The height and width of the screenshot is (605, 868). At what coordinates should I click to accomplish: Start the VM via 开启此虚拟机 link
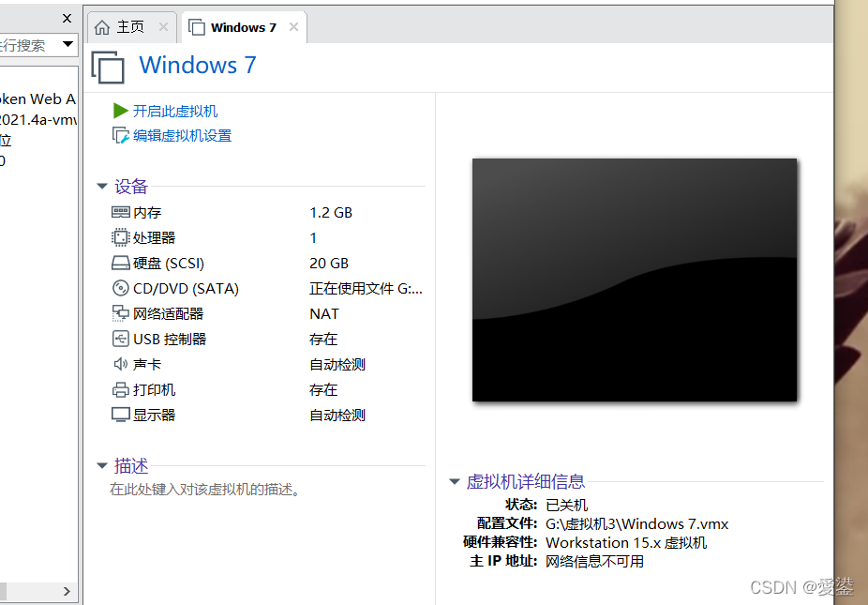pos(175,111)
